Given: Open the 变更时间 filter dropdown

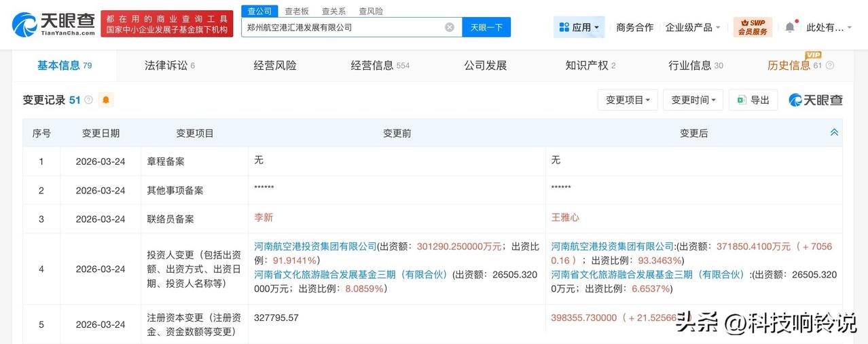Looking at the screenshot, I should pos(693,100).
